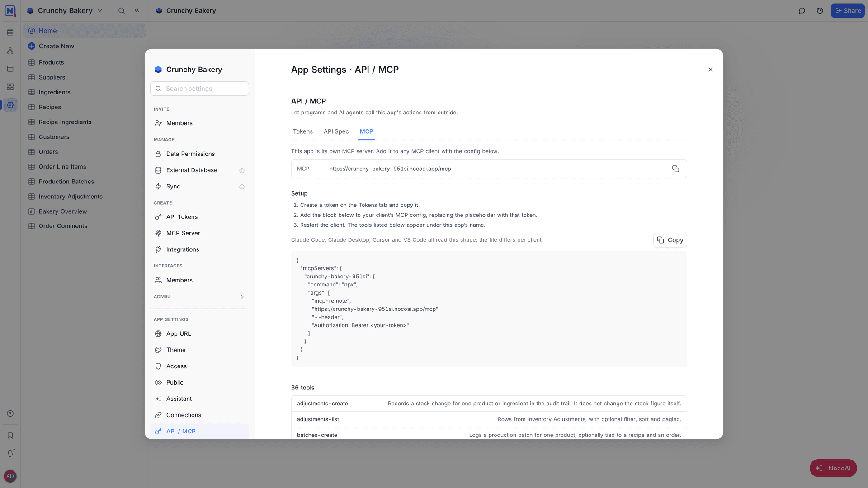Open the comments icon in top bar

[802, 10]
